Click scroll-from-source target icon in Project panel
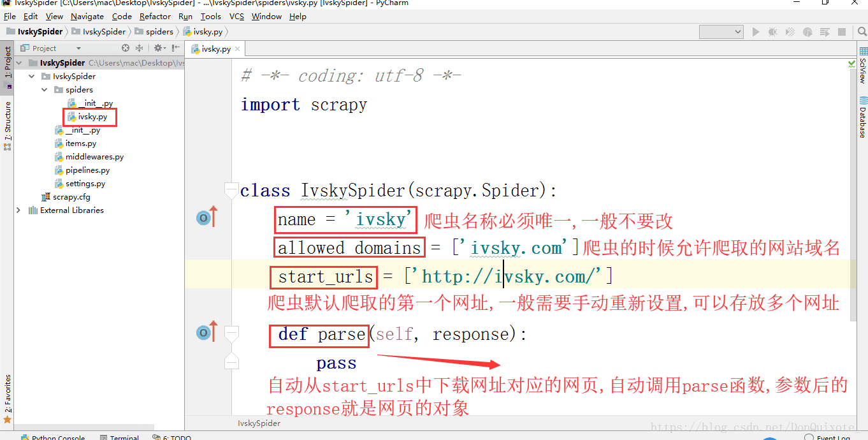The width and height of the screenshot is (868, 440). click(x=126, y=48)
